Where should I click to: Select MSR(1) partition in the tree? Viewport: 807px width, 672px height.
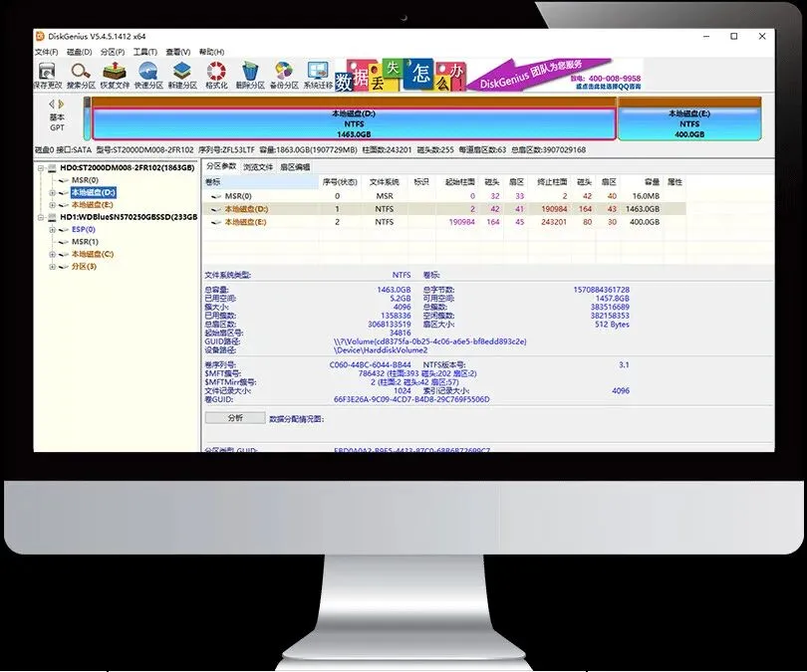coord(85,242)
